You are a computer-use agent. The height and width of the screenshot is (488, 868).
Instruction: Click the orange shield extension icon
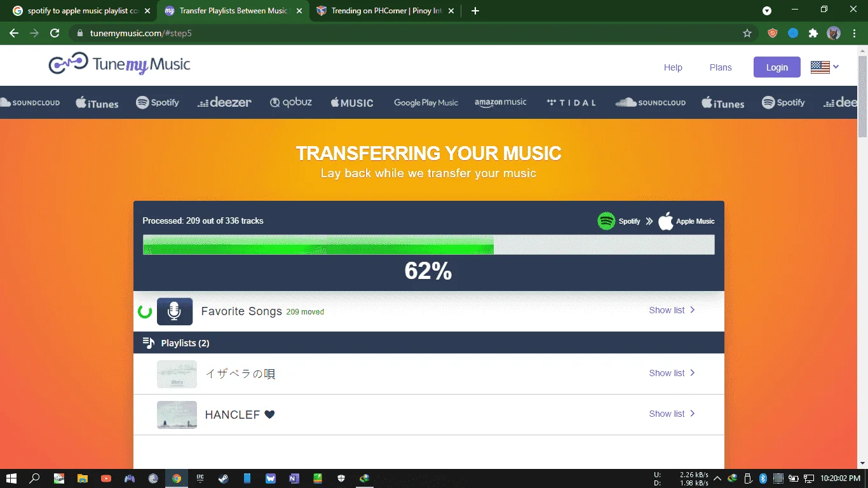[773, 33]
